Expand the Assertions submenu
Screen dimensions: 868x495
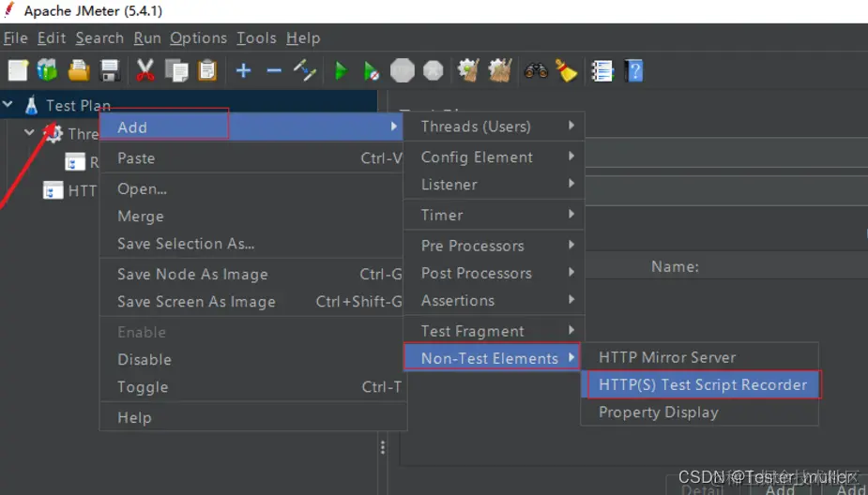click(494, 301)
